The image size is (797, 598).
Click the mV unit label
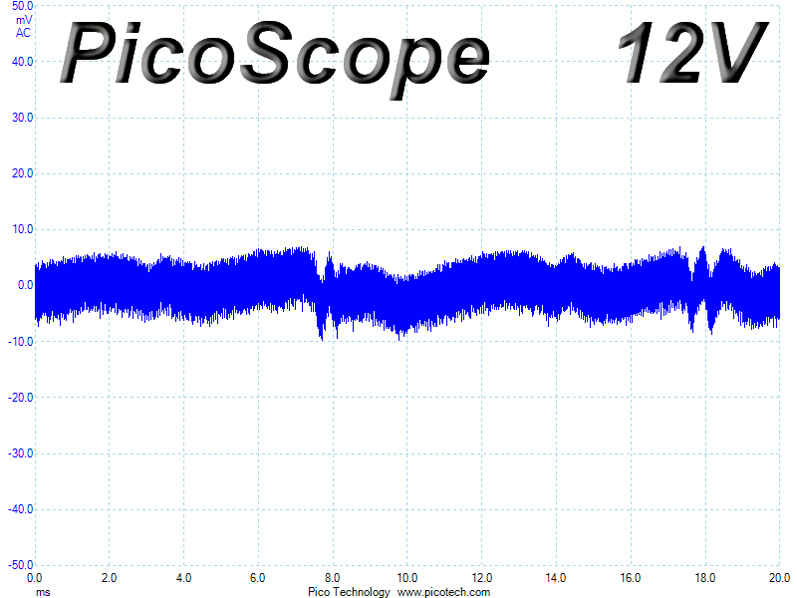[24, 20]
